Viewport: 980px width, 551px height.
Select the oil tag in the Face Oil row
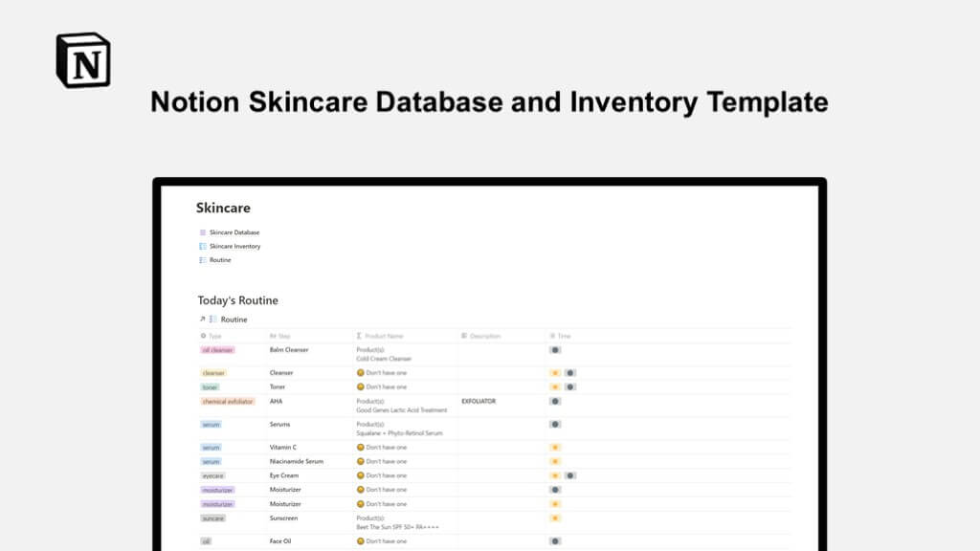(x=207, y=541)
